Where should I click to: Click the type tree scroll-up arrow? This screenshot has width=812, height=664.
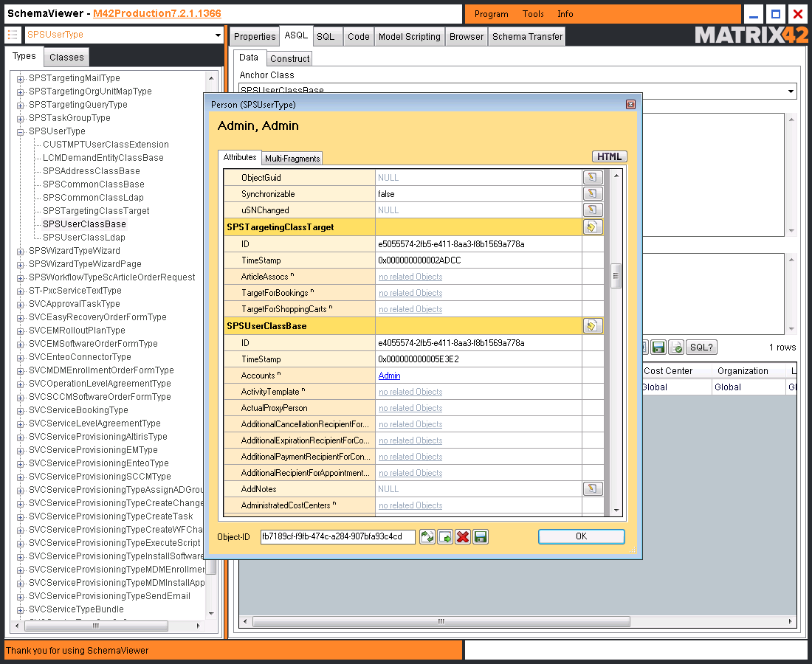point(211,78)
